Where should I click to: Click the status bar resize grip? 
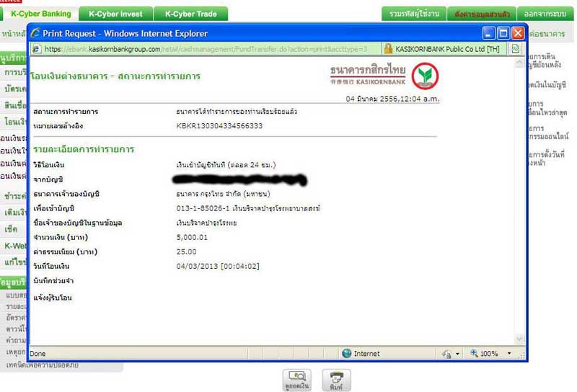521,355
